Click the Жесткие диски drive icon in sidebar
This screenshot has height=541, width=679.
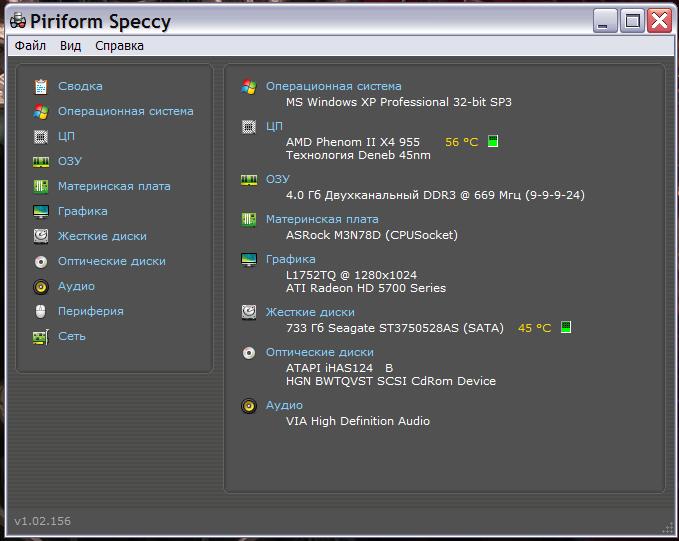pyautogui.click(x=41, y=236)
